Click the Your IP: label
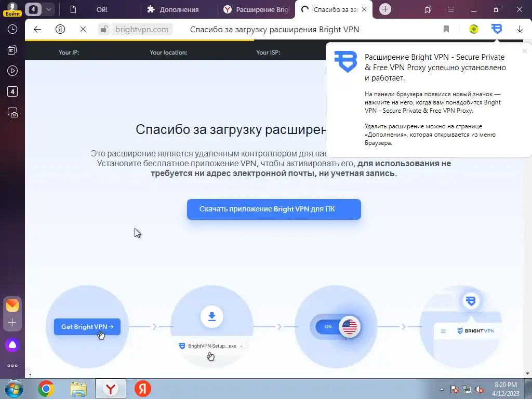532x399 pixels. tap(69, 52)
